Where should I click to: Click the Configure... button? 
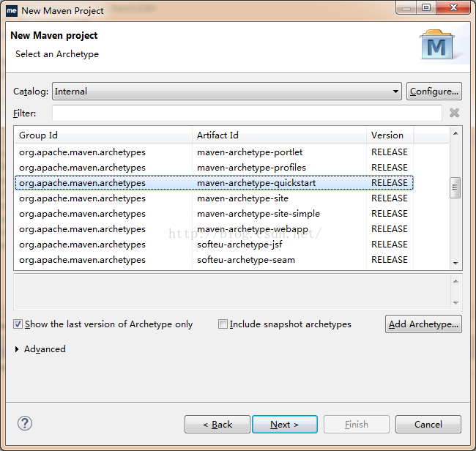[x=434, y=91]
